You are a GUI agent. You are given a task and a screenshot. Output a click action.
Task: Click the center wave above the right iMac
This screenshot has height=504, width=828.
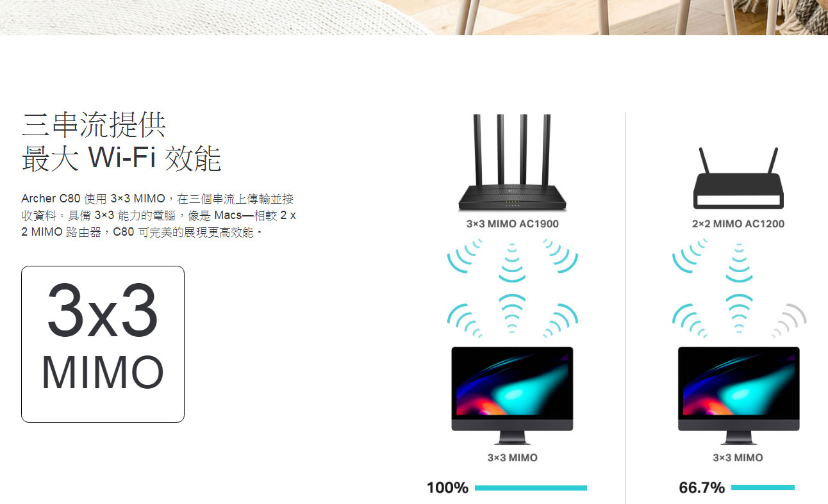[x=738, y=314]
